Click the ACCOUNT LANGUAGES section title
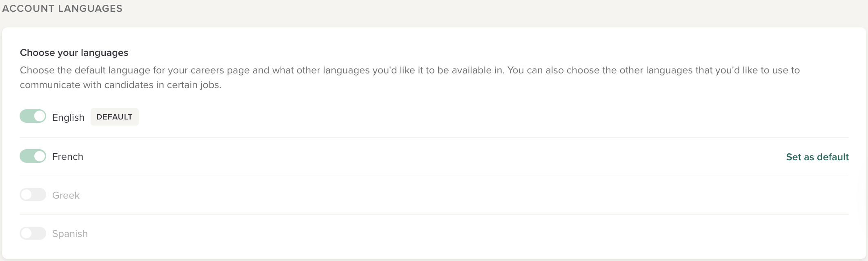868x261 pixels. pyautogui.click(x=62, y=9)
